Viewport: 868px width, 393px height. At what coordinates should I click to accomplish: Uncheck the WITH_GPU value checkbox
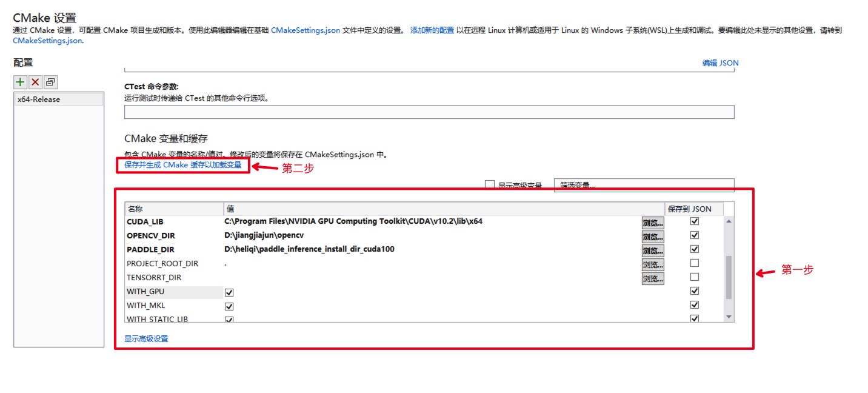pyautogui.click(x=229, y=292)
